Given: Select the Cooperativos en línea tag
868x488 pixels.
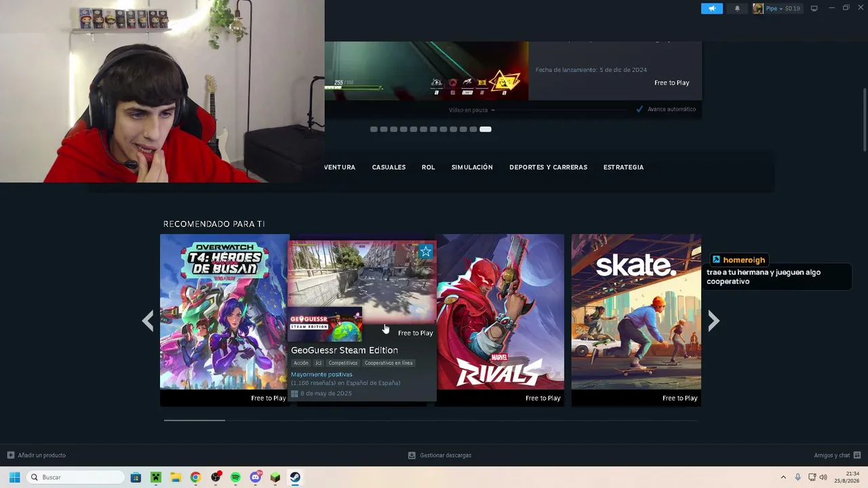Looking at the screenshot, I should (x=389, y=363).
